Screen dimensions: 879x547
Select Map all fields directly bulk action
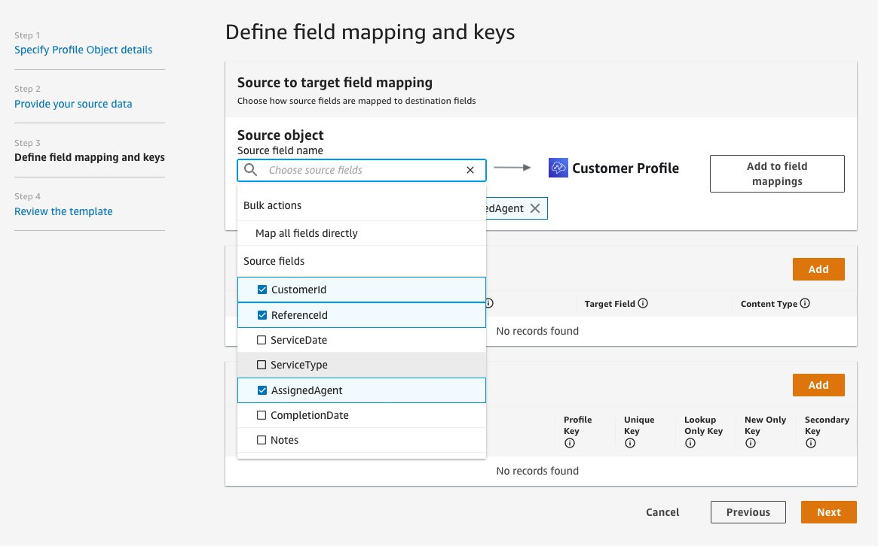pos(306,233)
